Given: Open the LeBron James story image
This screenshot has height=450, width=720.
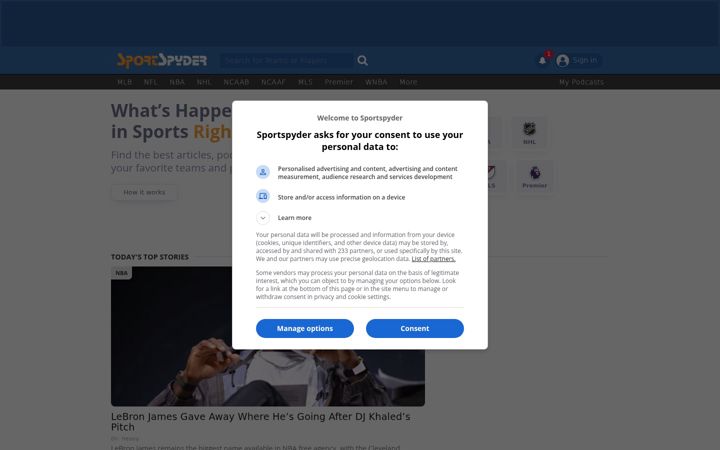Looking at the screenshot, I should point(268,336).
